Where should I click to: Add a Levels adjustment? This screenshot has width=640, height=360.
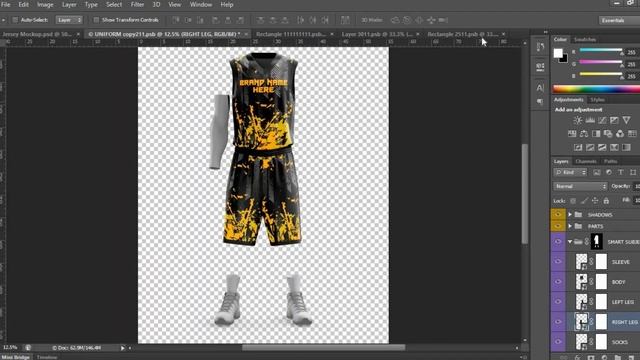click(x=590, y=120)
